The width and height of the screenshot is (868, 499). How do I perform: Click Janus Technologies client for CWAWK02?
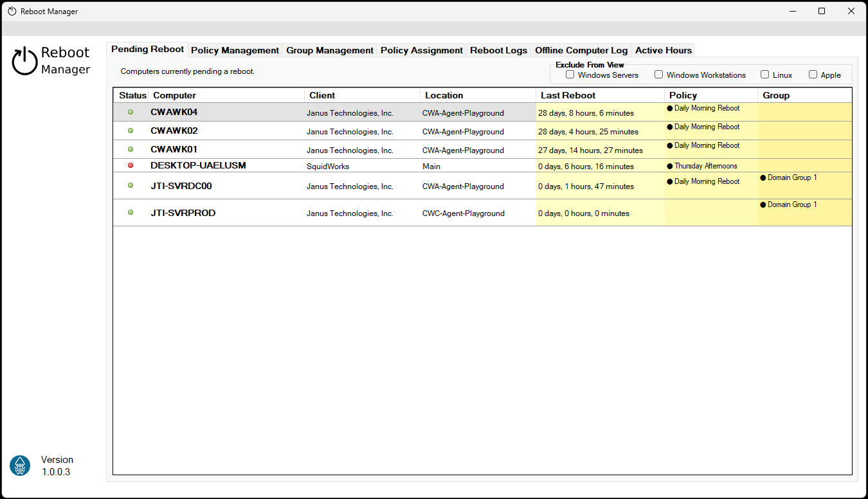pyautogui.click(x=350, y=132)
